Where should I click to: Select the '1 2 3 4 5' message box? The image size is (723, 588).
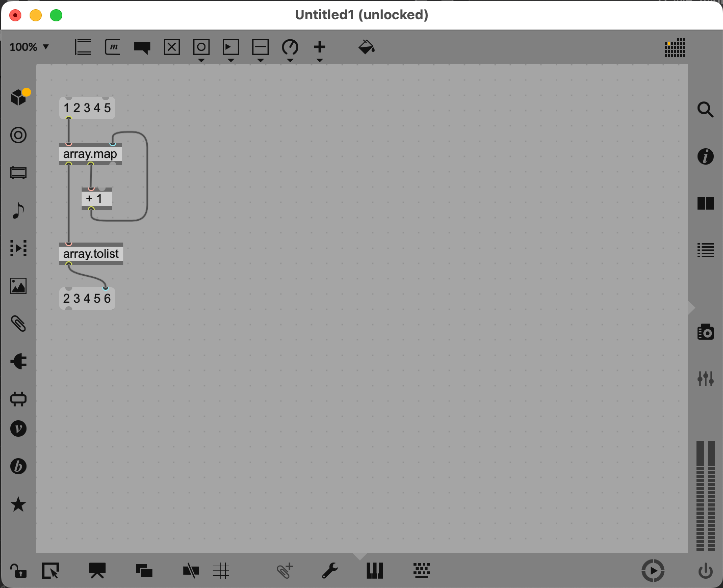[87, 108]
